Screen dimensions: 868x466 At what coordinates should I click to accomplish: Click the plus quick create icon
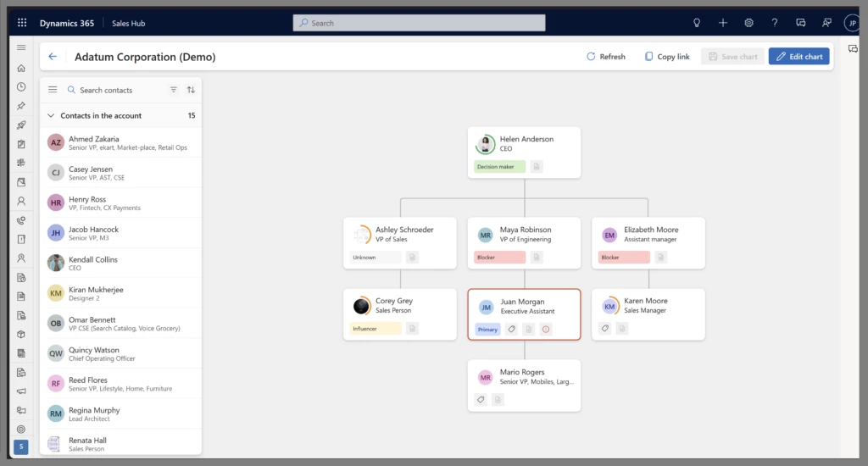pyautogui.click(x=723, y=23)
